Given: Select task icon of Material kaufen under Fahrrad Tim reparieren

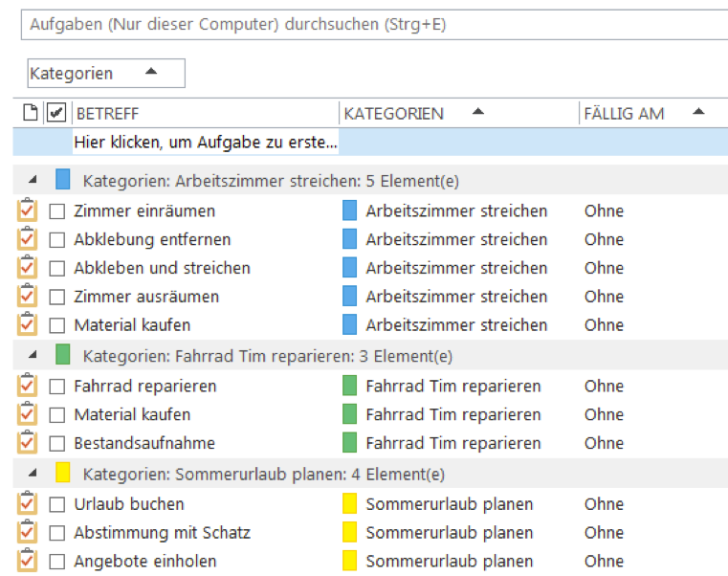Looking at the screenshot, I should [27, 414].
